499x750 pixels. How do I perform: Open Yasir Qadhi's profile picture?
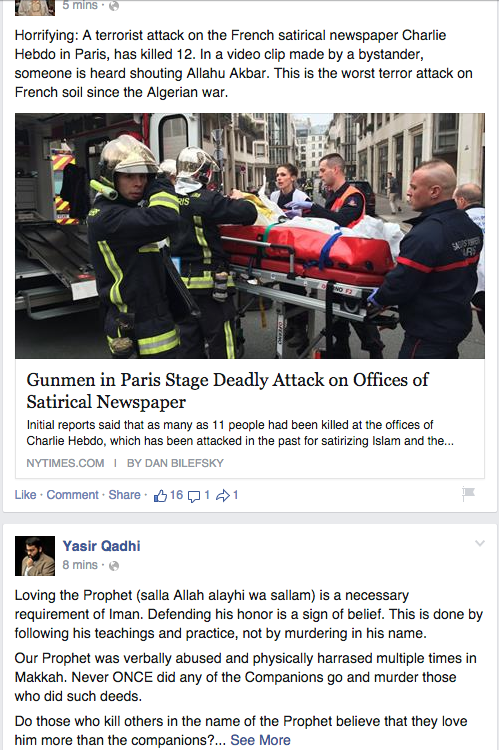(x=34, y=556)
